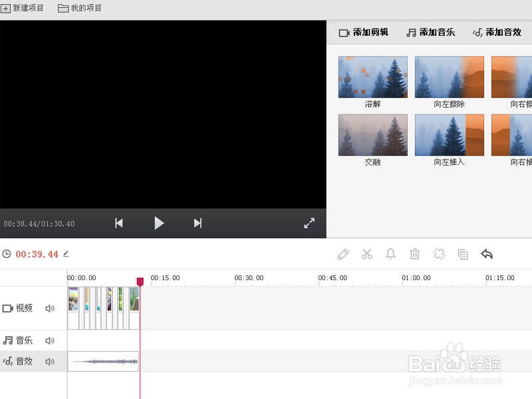Click the 00:45.00 mark on timeline ruler
Viewport: 532px width, 399px height.
pyautogui.click(x=332, y=278)
